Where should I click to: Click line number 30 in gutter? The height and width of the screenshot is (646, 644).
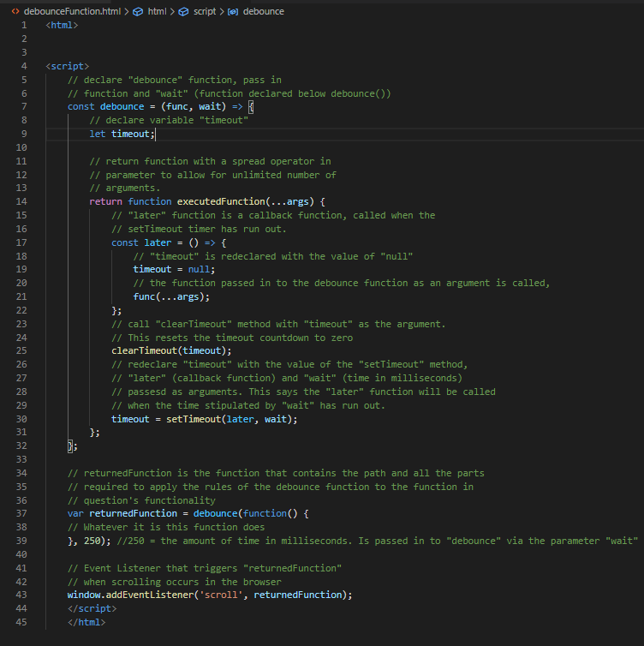pyautogui.click(x=21, y=419)
